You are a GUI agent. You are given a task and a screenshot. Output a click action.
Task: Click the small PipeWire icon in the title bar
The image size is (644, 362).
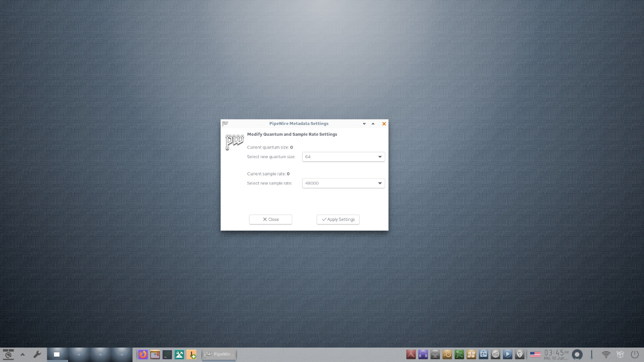225,123
